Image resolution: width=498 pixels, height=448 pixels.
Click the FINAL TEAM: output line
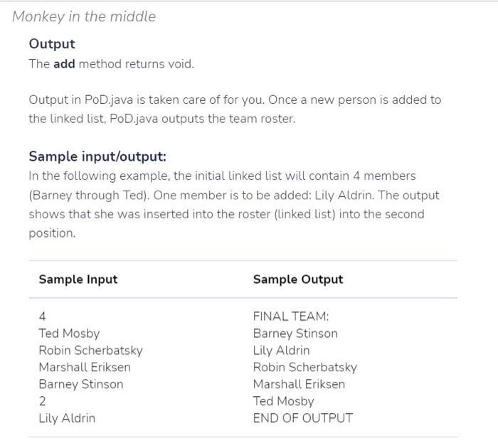pos(291,316)
